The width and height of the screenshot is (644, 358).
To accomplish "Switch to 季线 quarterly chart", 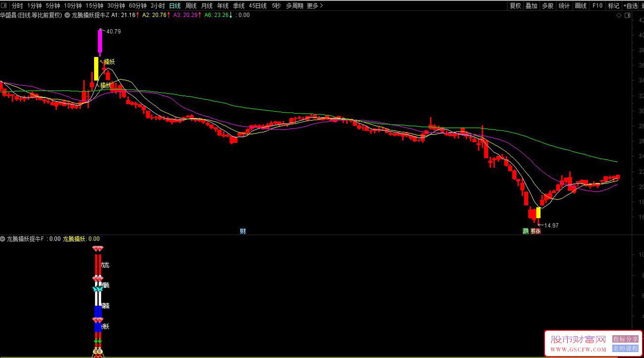I will 239,6.
